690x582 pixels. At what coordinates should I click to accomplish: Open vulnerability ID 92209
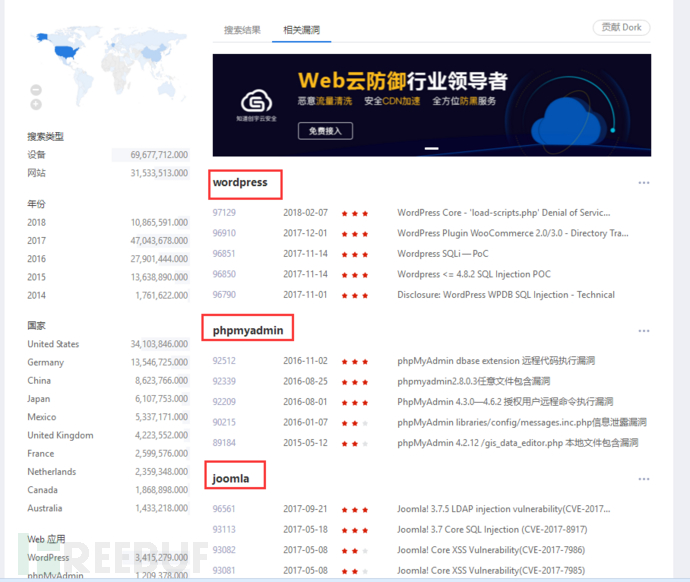point(224,402)
